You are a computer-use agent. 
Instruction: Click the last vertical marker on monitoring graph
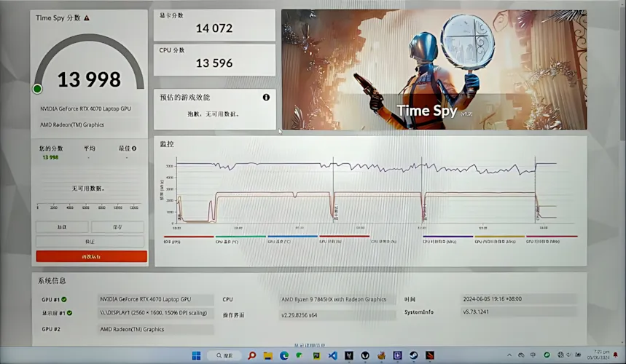[x=536, y=190]
